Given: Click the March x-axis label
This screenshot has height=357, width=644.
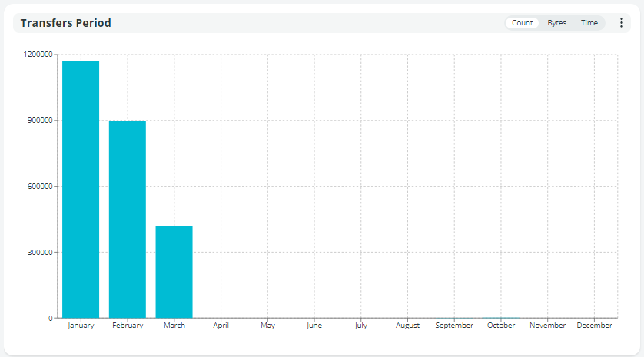Looking at the screenshot, I should [174, 326].
